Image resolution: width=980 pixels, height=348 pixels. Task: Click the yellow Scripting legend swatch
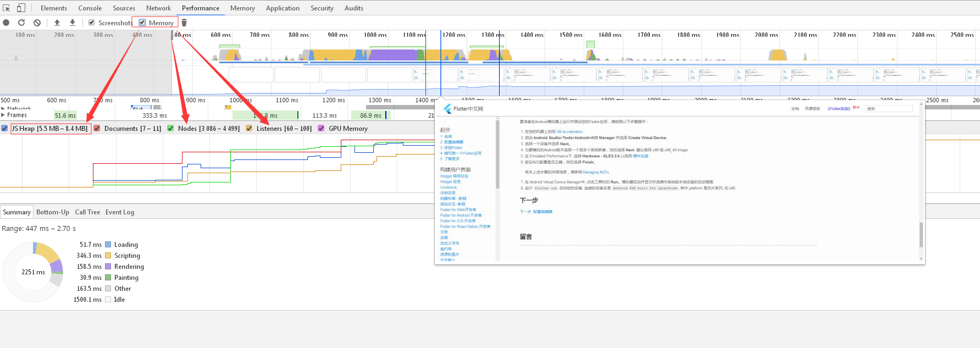(108, 256)
